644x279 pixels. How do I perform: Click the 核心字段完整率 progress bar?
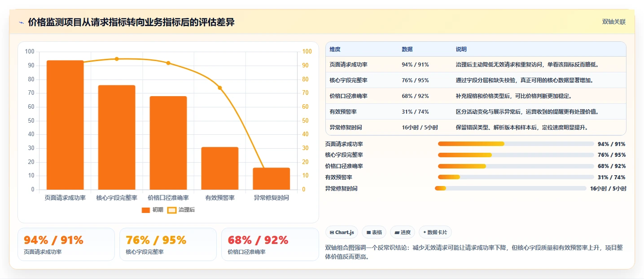click(x=516, y=155)
